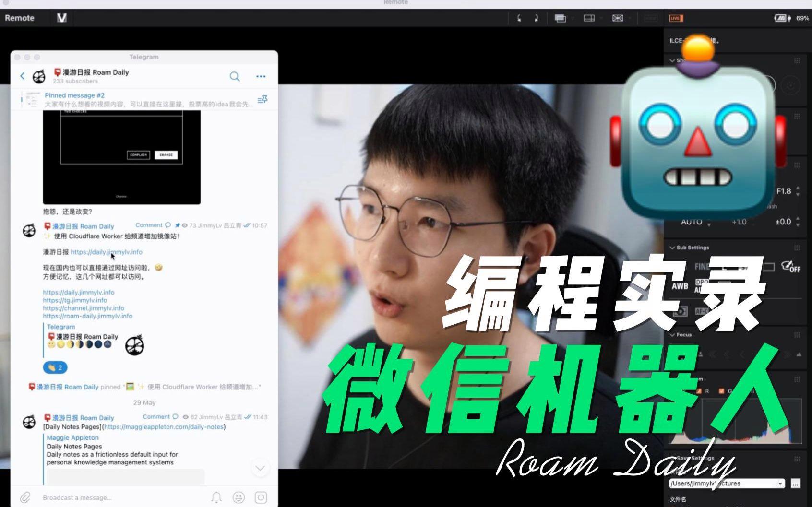Screen dimensions: 812x507
Task: Open the https://tg.jimmylv.info link
Action: [x=75, y=300]
